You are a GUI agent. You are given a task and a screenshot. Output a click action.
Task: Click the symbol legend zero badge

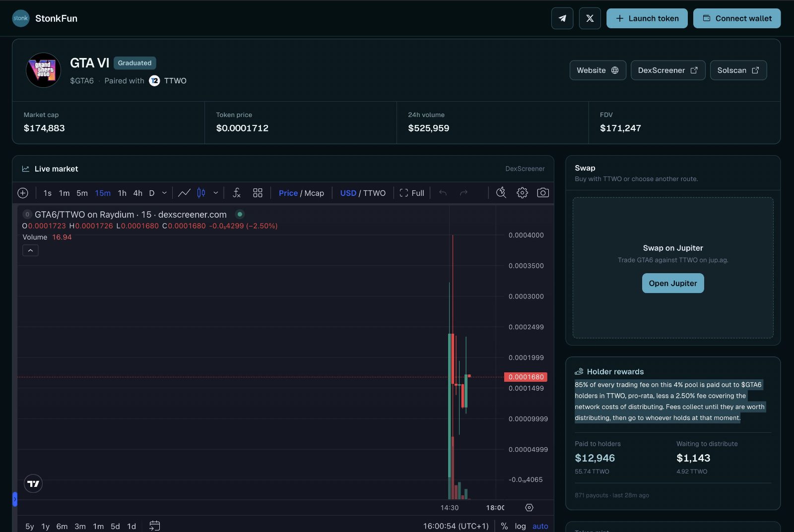[27, 214]
